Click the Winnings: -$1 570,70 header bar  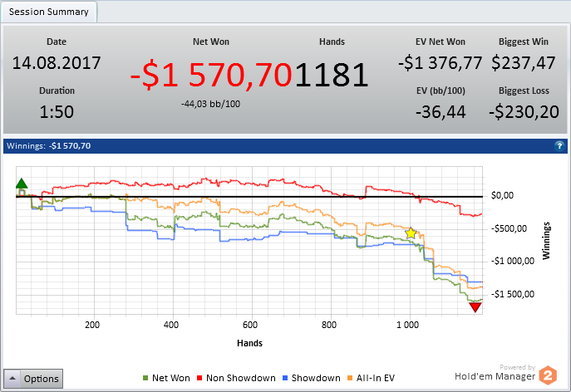tap(285, 146)
